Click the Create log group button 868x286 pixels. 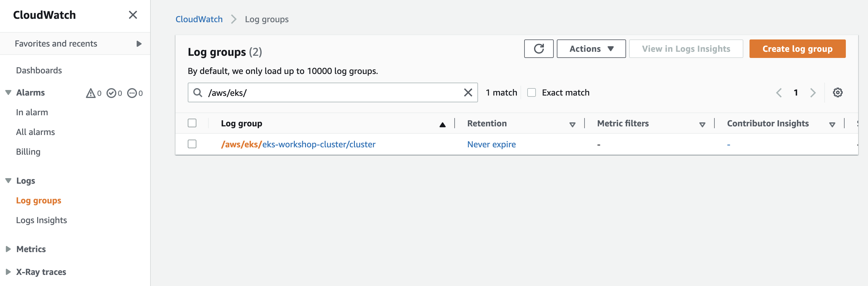[x=797, y=49]
